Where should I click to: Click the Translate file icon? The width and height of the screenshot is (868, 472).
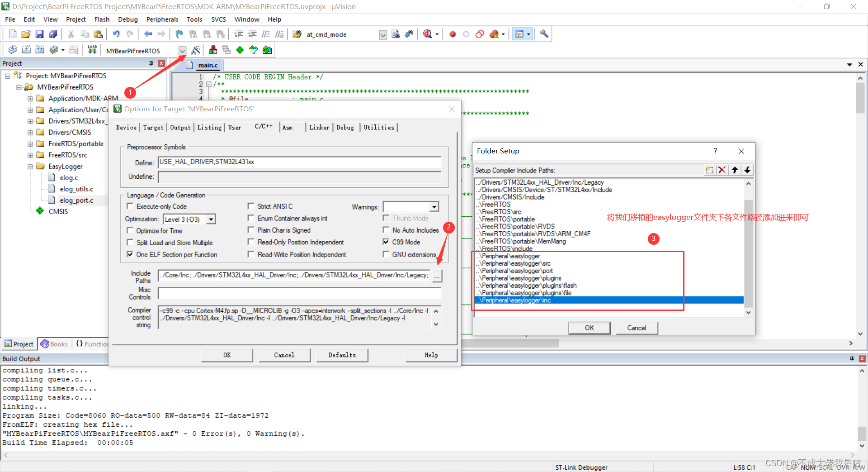tap(13, 50)
